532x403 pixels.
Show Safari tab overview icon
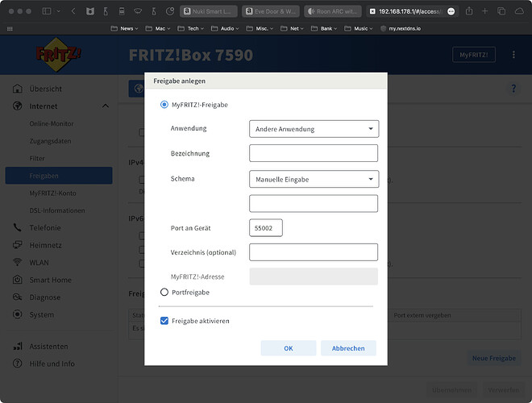[501, 11]
